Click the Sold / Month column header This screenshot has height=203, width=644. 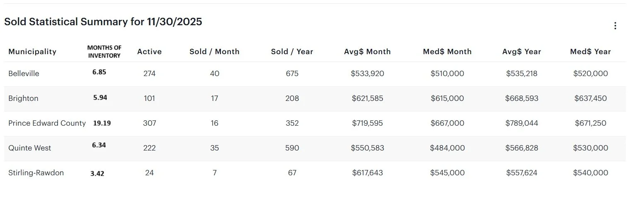coord(214,52)
